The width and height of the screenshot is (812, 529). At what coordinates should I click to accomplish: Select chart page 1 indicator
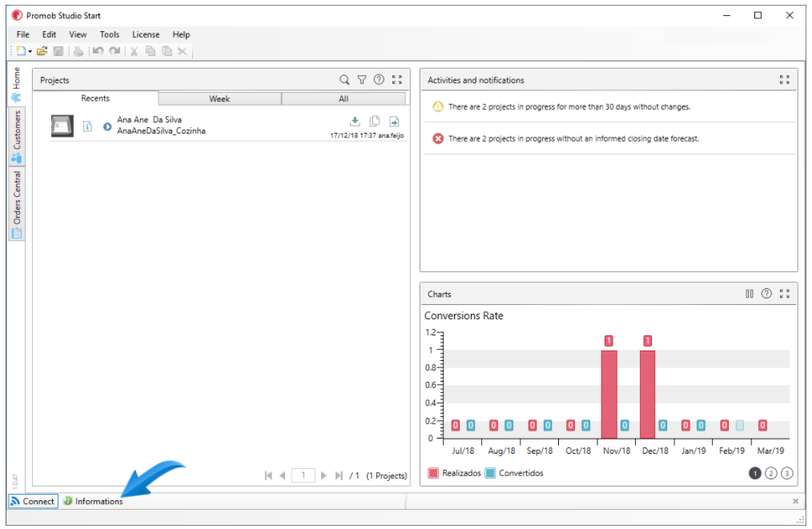click(x=755, y=473)
